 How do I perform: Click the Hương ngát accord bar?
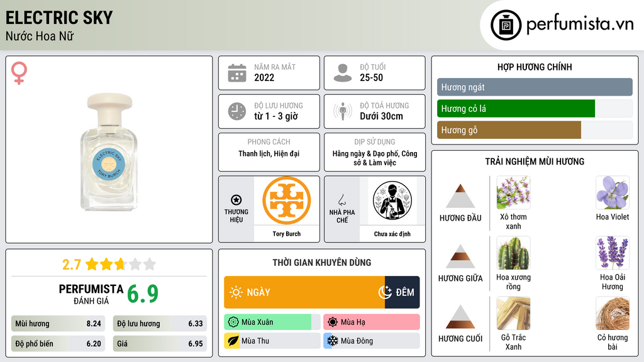click(x=535, y=87)
